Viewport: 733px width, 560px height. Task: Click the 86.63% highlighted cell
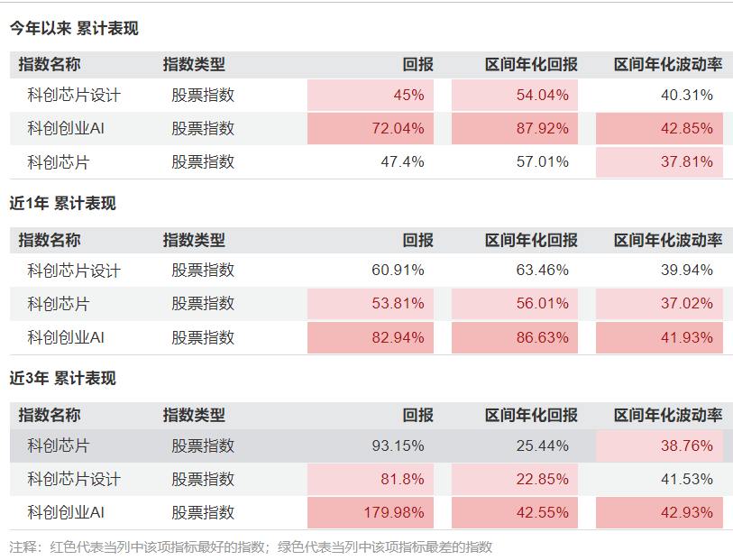tap(515, 337)
